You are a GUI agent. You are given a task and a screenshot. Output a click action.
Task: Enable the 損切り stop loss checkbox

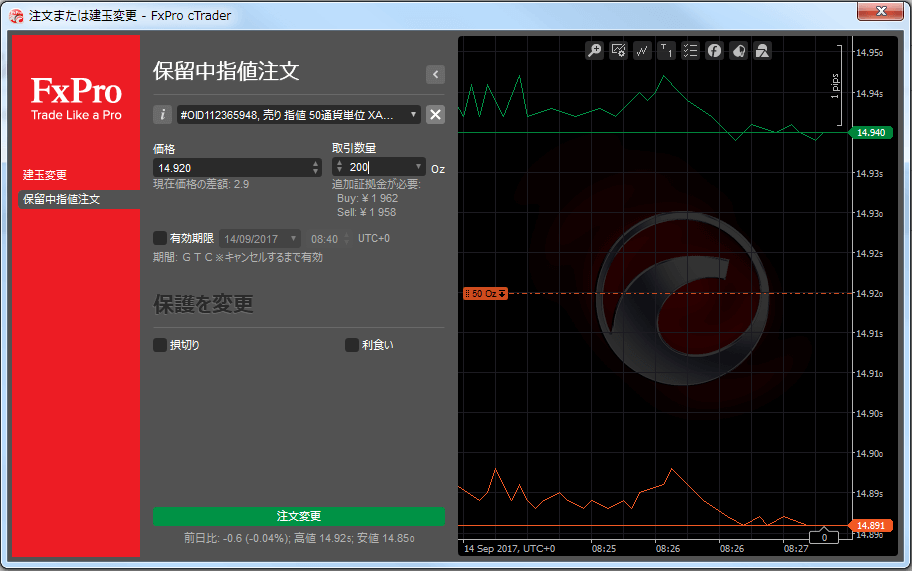pos(160,345)
